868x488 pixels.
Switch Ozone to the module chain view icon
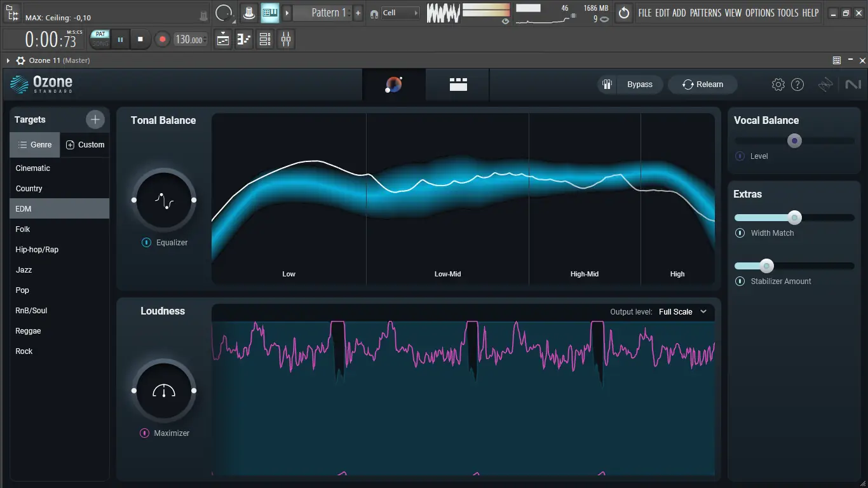coord(457,84)
